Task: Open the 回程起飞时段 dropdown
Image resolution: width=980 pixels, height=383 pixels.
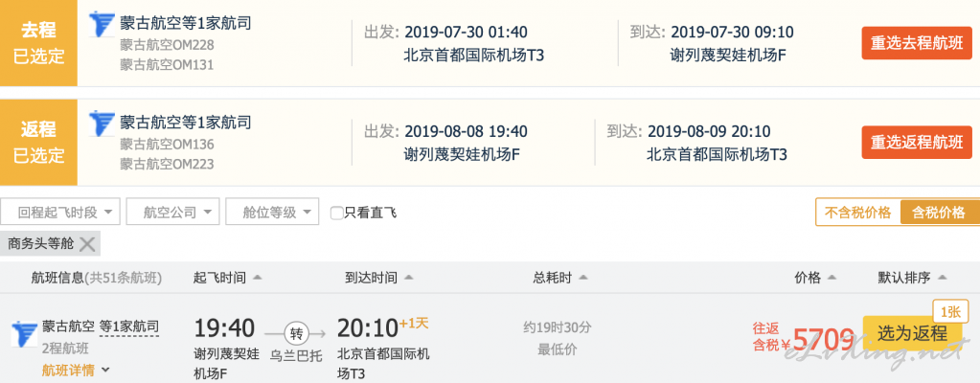Action: pos(60,213)
